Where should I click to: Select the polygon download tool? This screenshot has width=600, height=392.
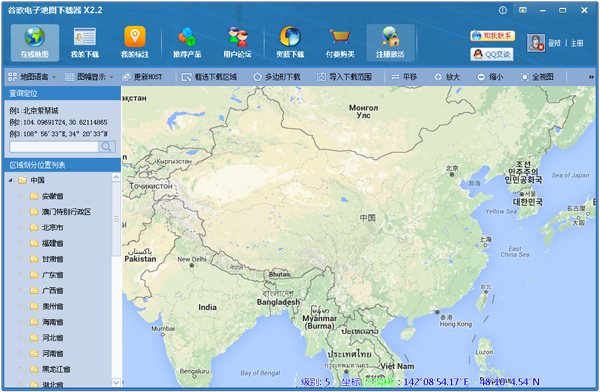277,77
